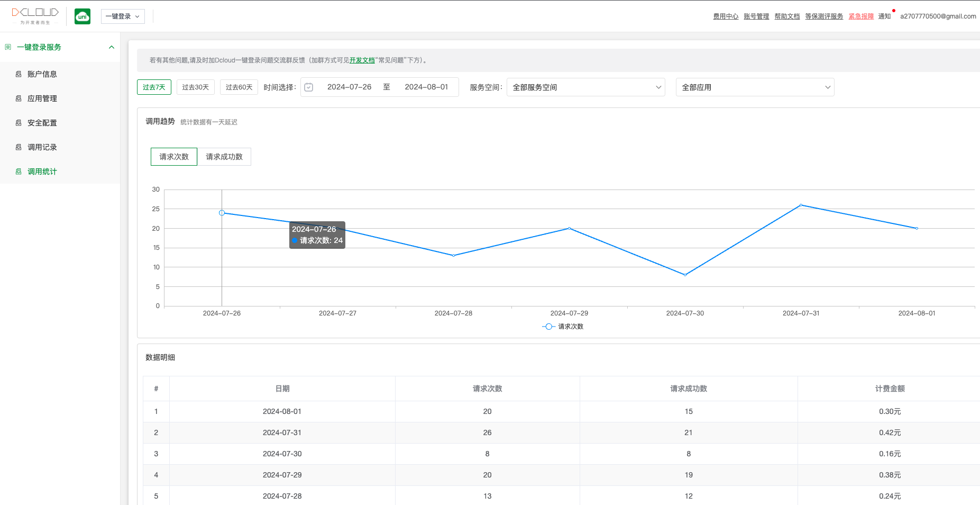This screenshot has height=505, width=980.
Task: Open the 开发文档 link
Action: click(362, 60)
